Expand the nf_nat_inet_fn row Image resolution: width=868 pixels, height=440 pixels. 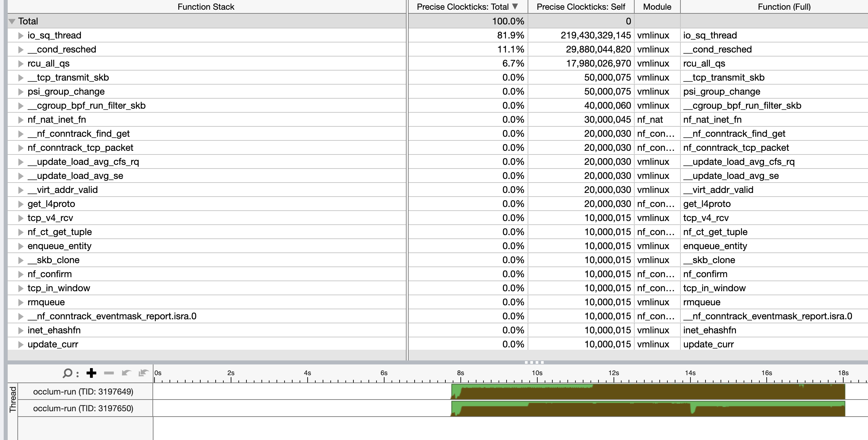pos(21,120)
